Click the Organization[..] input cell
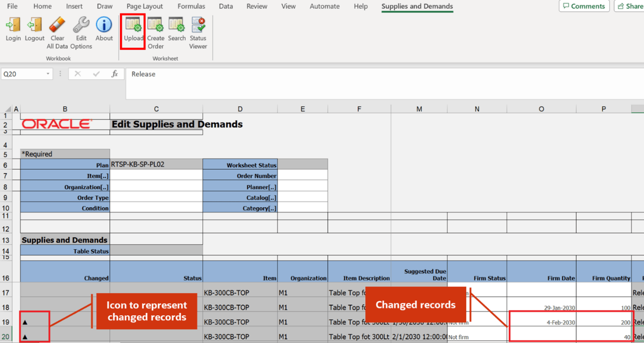Image resolution: width=644 pixels, height=343 pixels. tap(156, 186)
